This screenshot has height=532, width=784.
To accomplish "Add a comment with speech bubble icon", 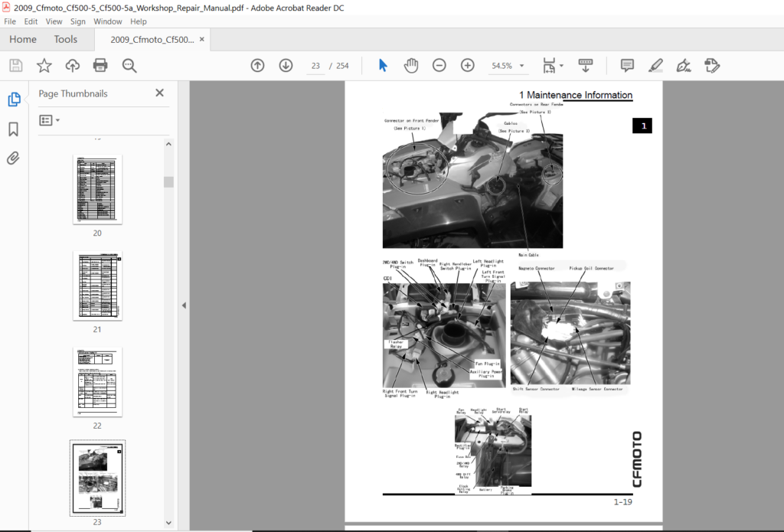I will (x=627, y=66).
